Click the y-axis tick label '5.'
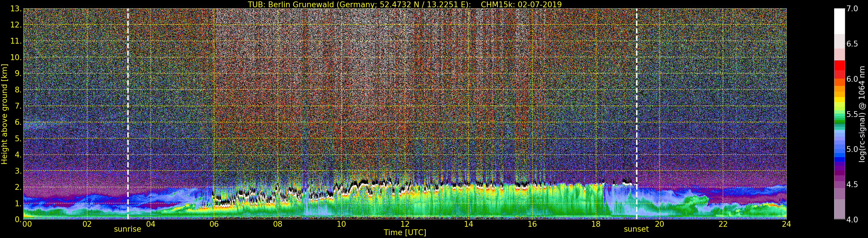 pyautogui.click(x=18, y=138)
